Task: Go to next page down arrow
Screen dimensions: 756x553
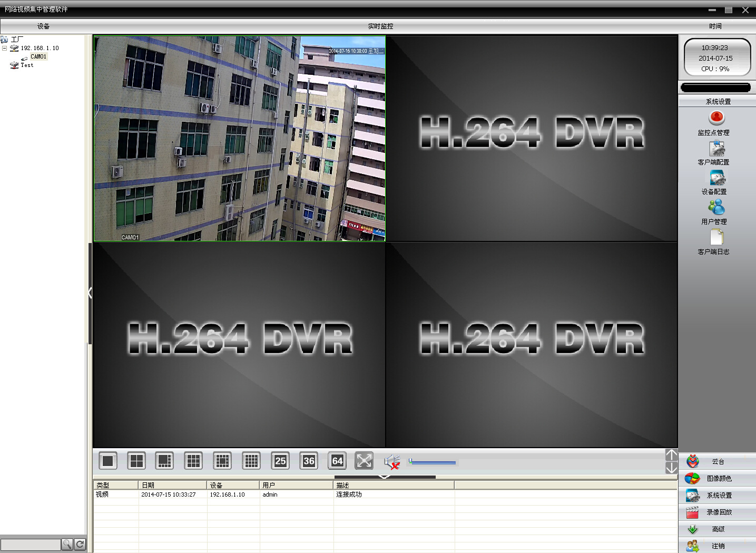Action: click(x=671, y=468)
